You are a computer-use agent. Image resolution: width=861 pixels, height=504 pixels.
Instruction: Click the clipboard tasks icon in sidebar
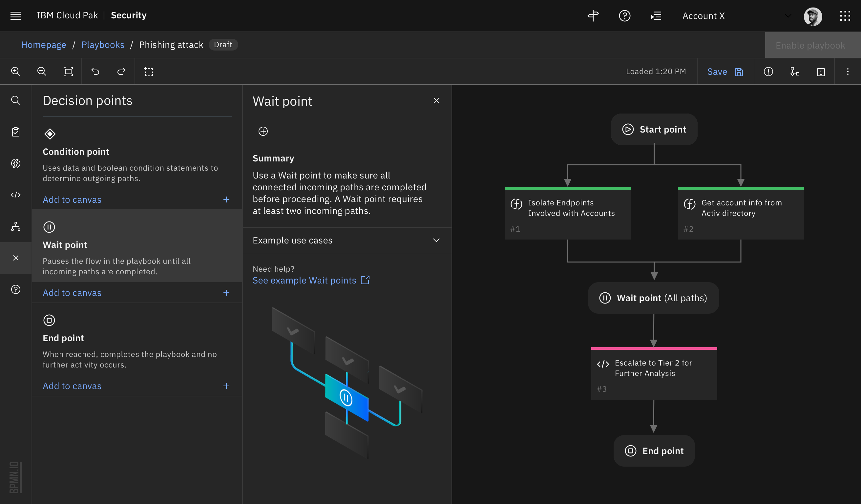(16, 132)
